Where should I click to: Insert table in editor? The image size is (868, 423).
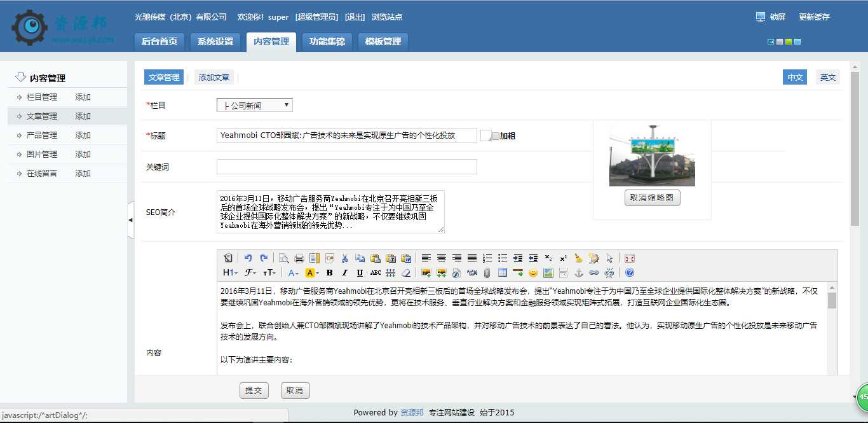tap(503, 273)
